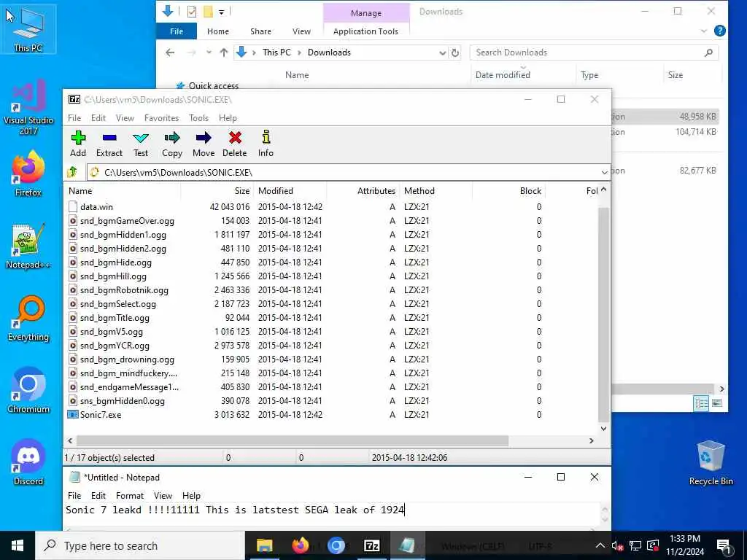Switch to Notepad via taskbar icon
Image resolution: width=747 pixels, height=560 pixels.
407,545
